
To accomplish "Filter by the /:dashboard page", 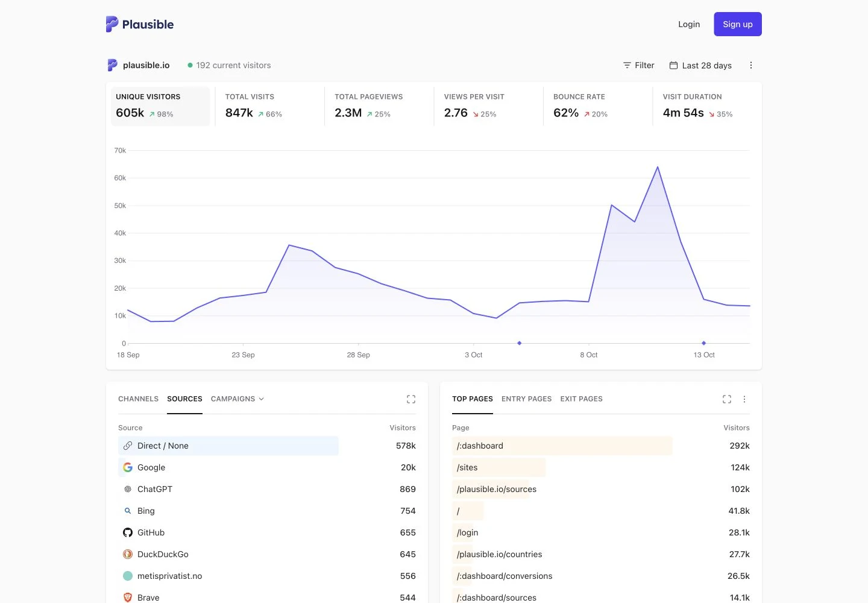I will 480,446.
